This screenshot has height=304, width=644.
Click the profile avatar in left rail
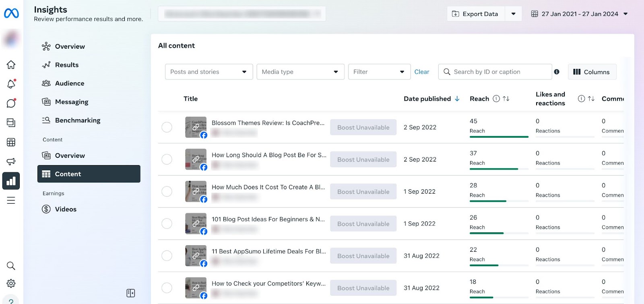[x=11, y=39]
